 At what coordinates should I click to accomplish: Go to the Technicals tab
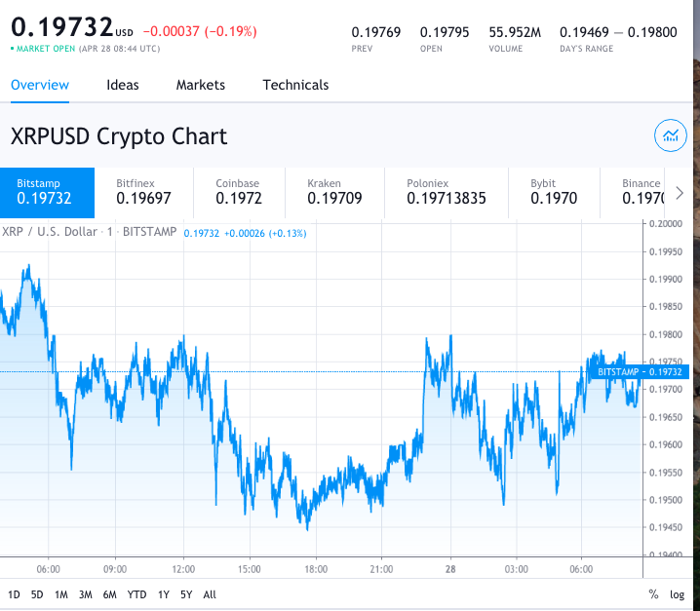(295, 85)
